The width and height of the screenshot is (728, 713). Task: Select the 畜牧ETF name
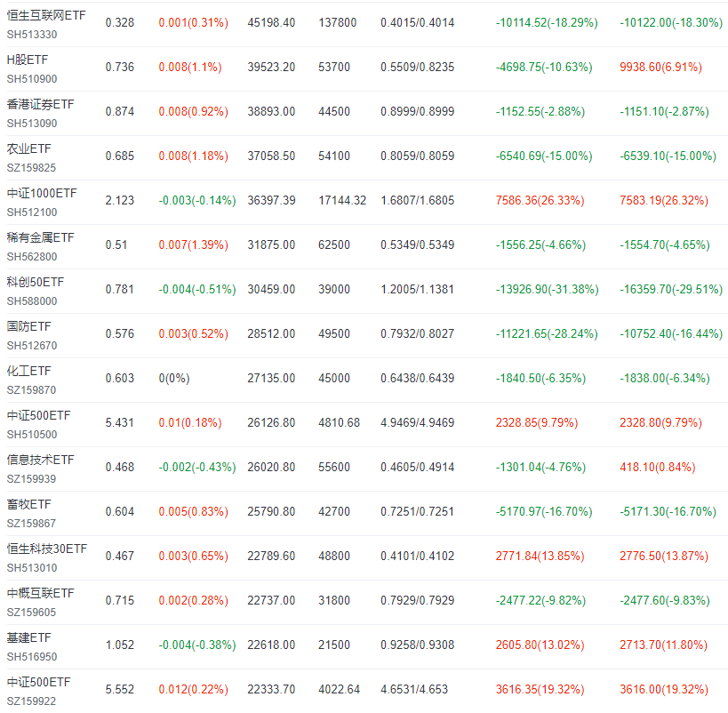28,504
